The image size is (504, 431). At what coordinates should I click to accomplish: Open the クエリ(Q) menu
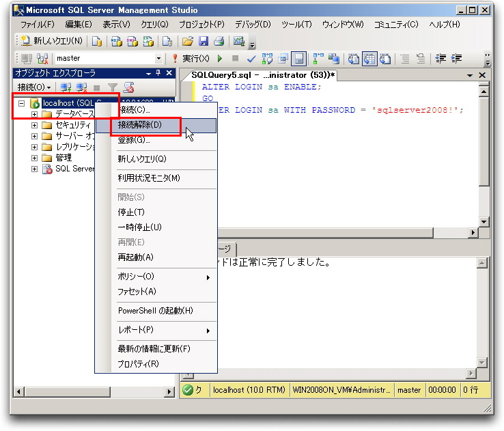(x=154, y=25)
